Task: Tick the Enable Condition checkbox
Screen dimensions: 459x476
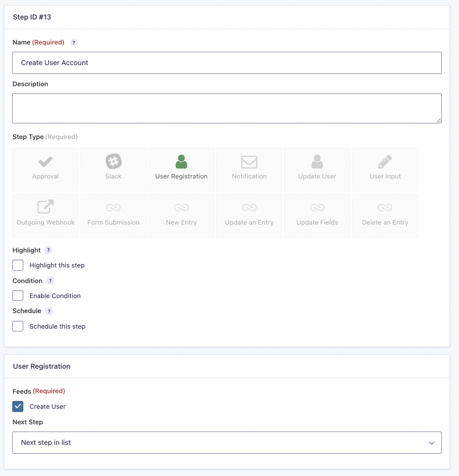Action: coord(18,296)
